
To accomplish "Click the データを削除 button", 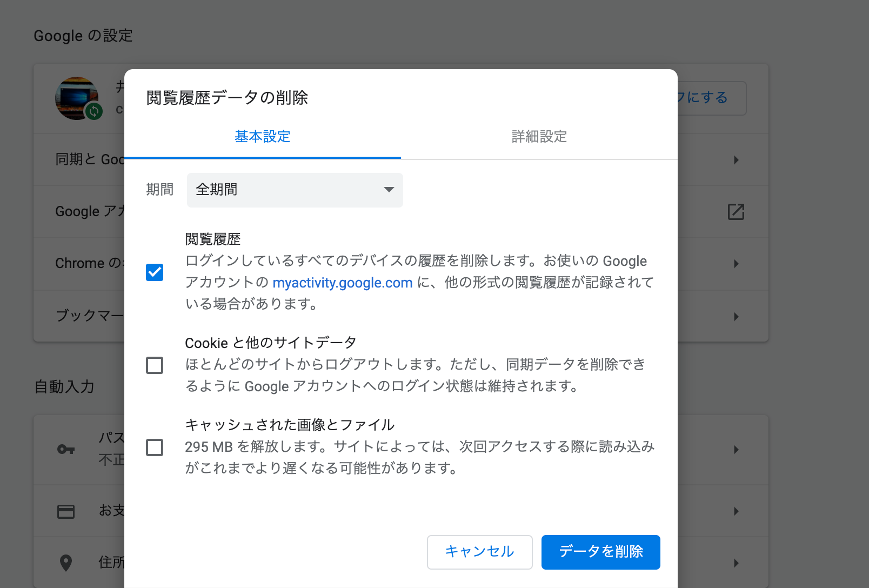I will point(601,552).
